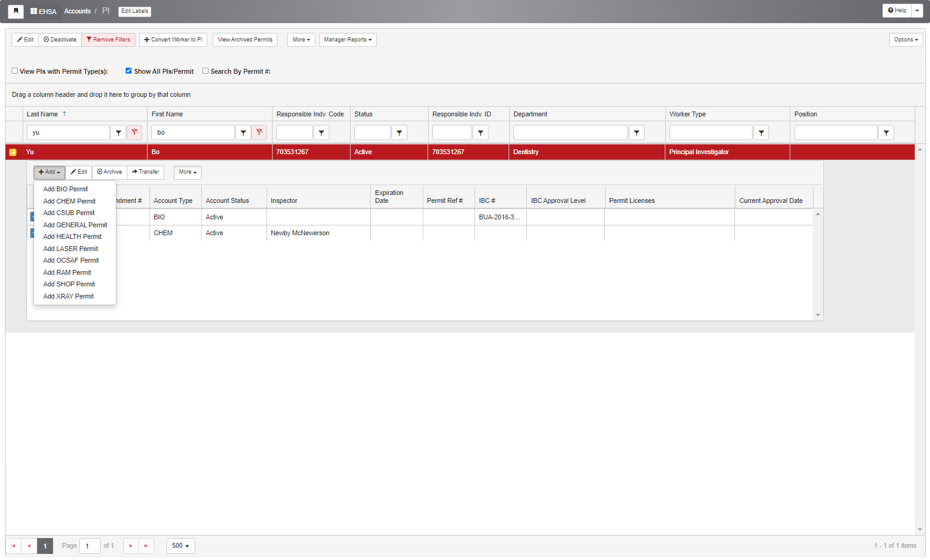The width and height of the screenshot is (930, 560).
Task: Open the More dropdown in the permit toolbar
Action: tap(188, 172)
